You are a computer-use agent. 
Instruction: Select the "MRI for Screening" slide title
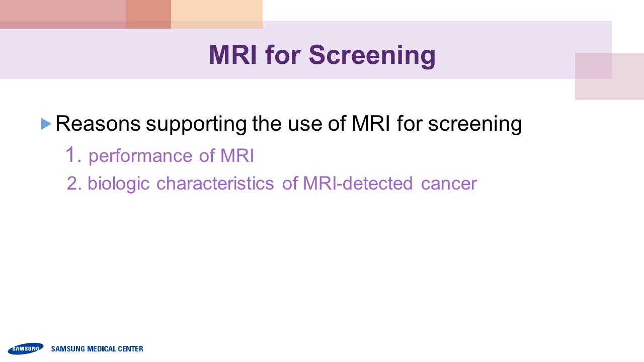[322, 55]
